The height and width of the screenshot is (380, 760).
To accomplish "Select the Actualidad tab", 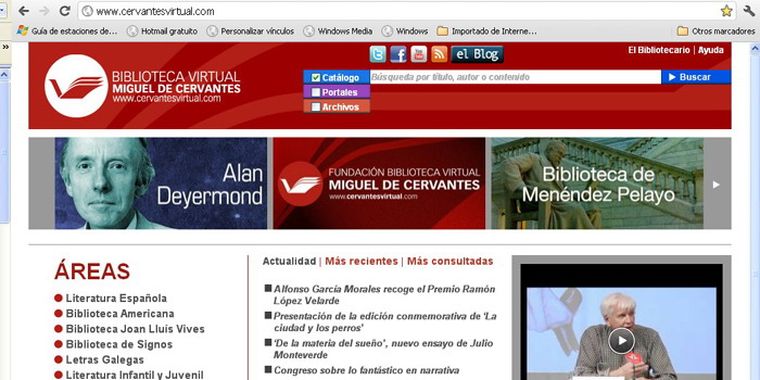I will pos(289,261).
